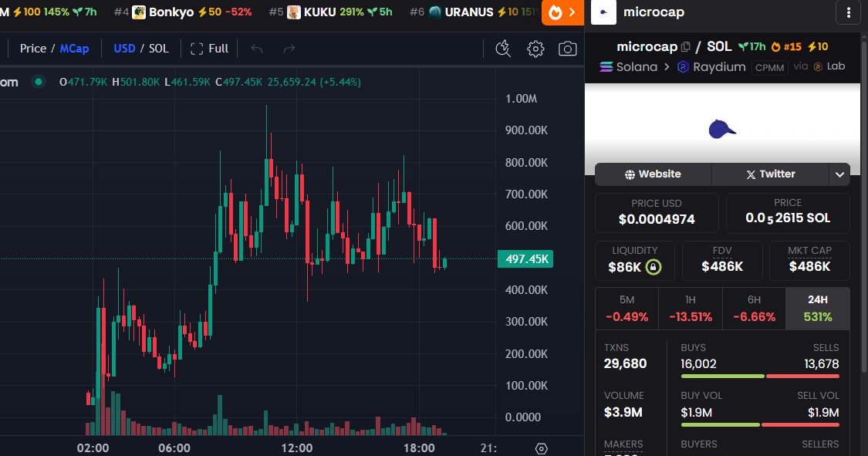Viewport: 868px width, 456px height.
Task: Click the 17h token age indicator
Action: [x=751, y=47]
